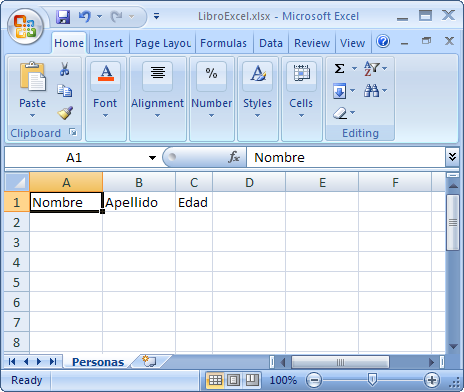
Task: Select the Personas sheet tab
Action: (x=98, y=362)
